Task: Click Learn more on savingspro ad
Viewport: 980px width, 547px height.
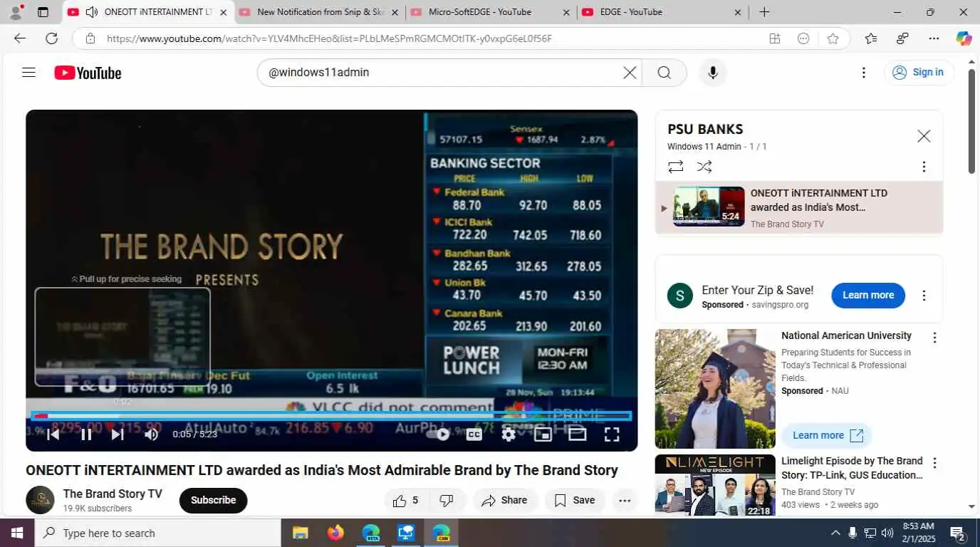Action: (868, 295)
